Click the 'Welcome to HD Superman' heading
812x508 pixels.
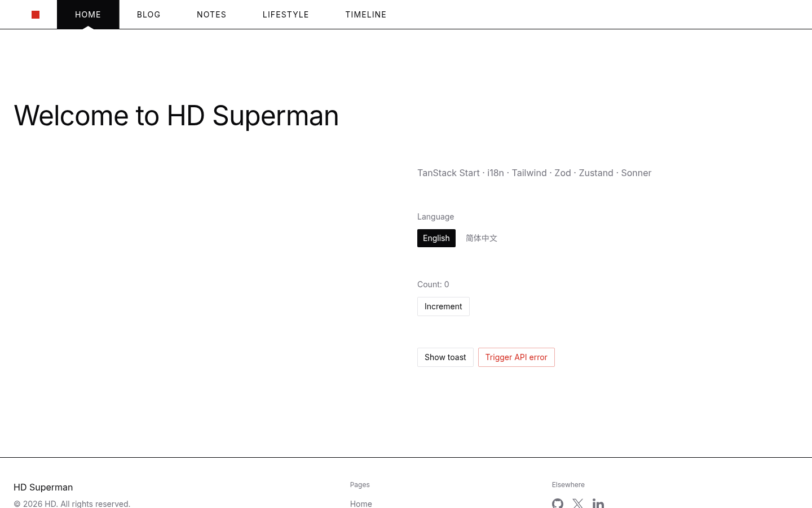[176, 116]
